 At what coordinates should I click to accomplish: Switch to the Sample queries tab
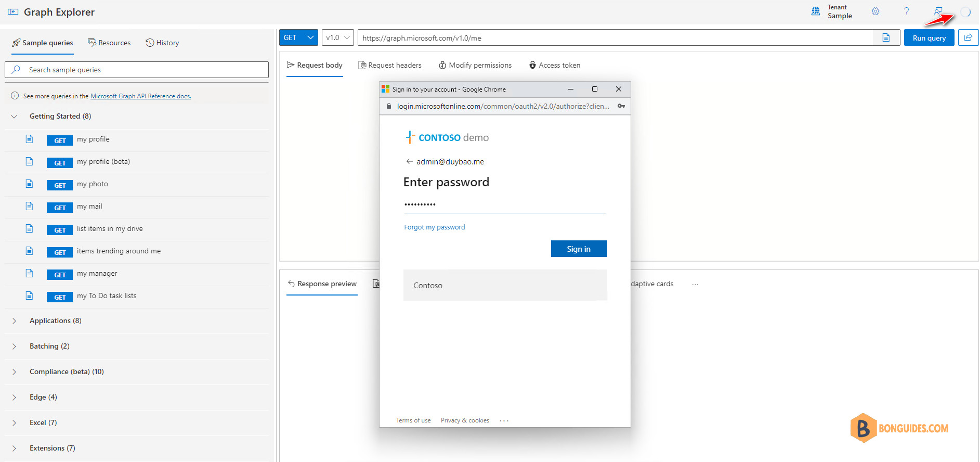(x=43, y=43)
